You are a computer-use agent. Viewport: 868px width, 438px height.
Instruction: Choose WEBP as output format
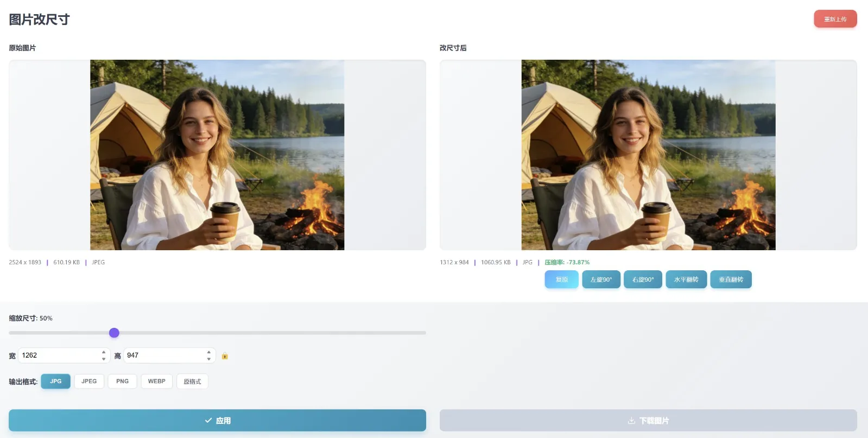coord(157,382)
